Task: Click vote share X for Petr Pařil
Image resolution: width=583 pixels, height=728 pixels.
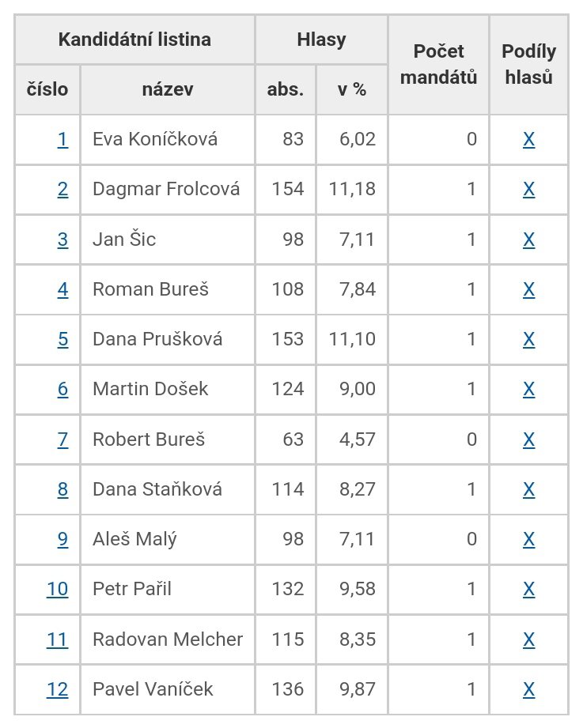Action: tap(529, 589)
